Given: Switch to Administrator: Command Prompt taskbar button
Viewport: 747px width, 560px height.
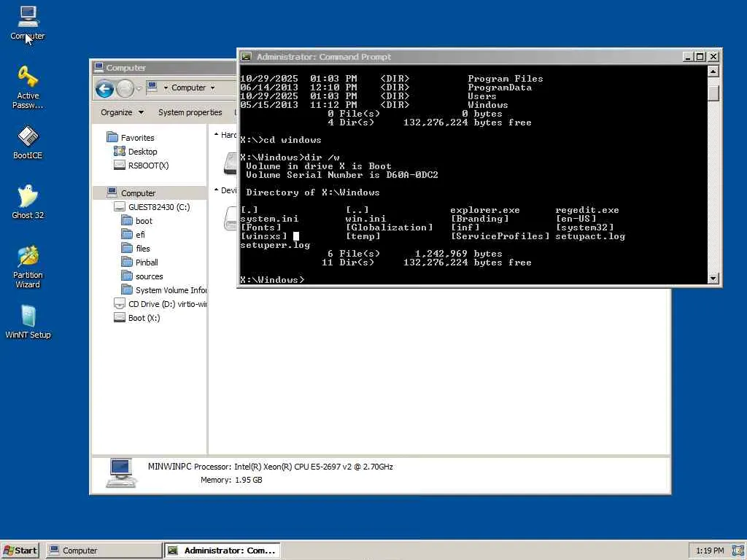Looking at the screenshot, I should click(222, 550).
